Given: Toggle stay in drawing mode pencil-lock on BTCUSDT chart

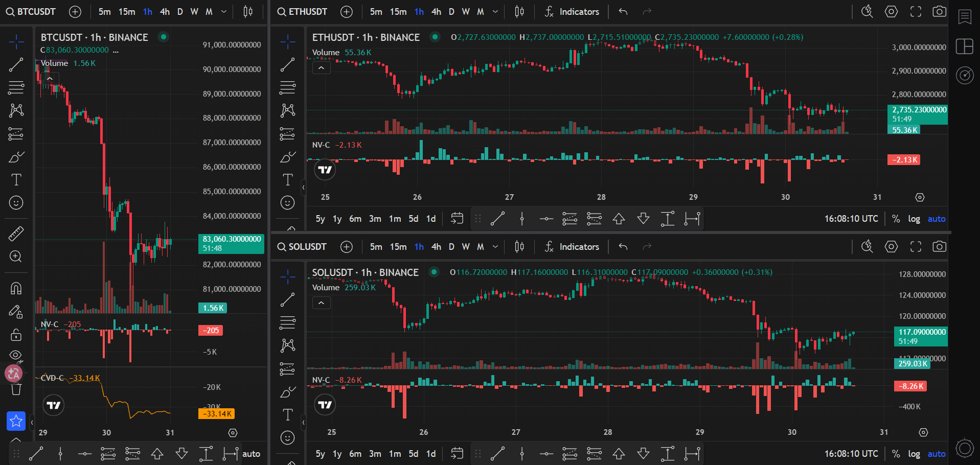Looking at the screenshot, I should [x=16, y=311].
